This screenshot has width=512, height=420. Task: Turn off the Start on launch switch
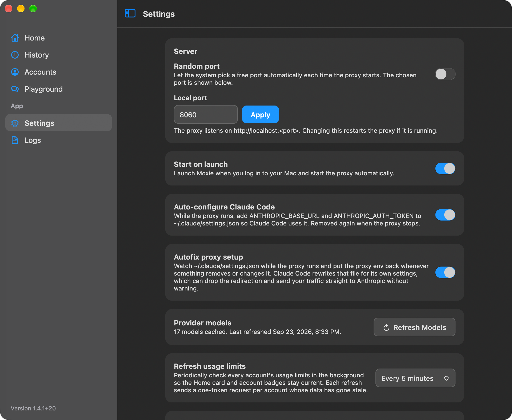tap(445, 168)
